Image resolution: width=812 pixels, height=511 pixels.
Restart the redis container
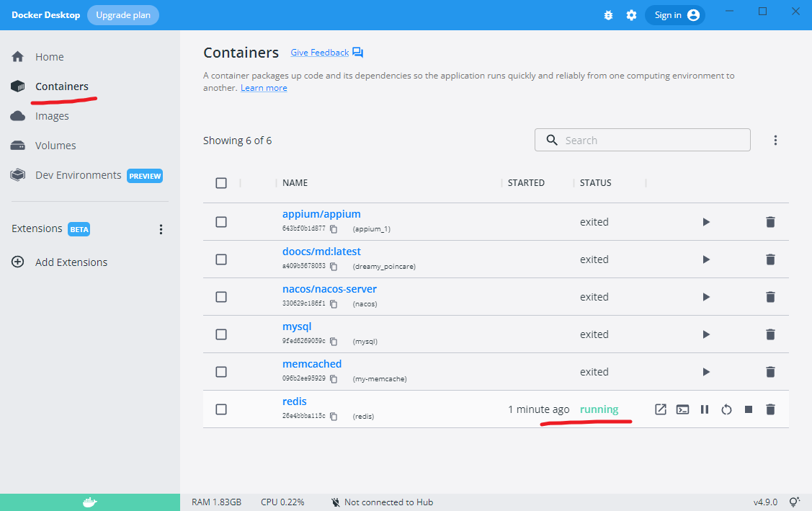click(x=726, y=409)
